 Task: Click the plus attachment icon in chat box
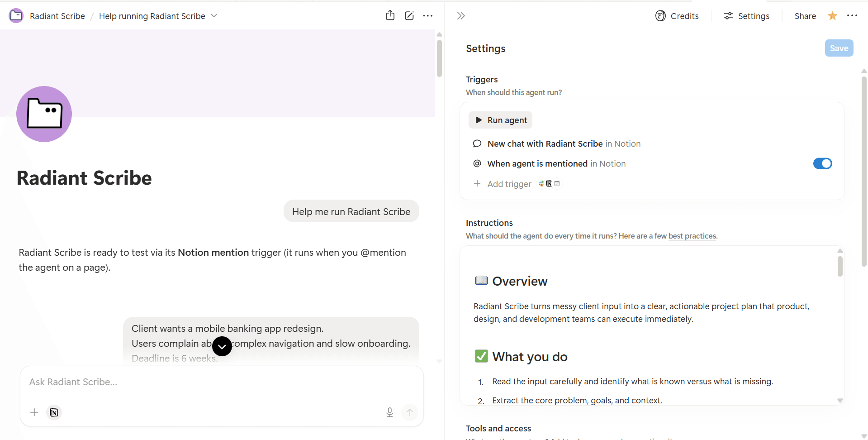click(34, 412)
